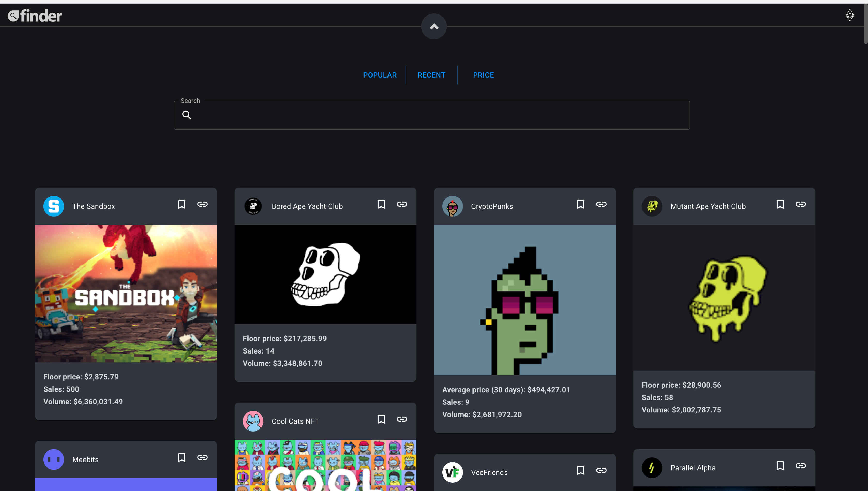Open the Bored Ape Yacht Club link icon
Image resolution: width=868 pixels, height=491 pixels.
(x=402, y=204)
